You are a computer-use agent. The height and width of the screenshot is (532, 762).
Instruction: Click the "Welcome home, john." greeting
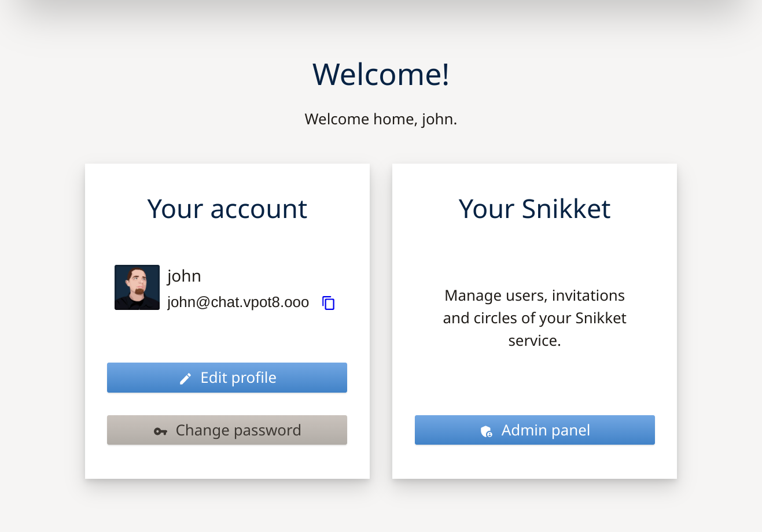click(x=381, y=119)
